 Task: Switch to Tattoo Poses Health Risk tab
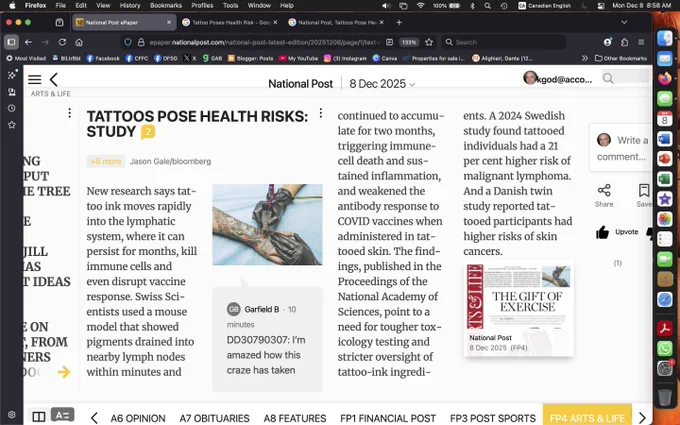point(230,22)
